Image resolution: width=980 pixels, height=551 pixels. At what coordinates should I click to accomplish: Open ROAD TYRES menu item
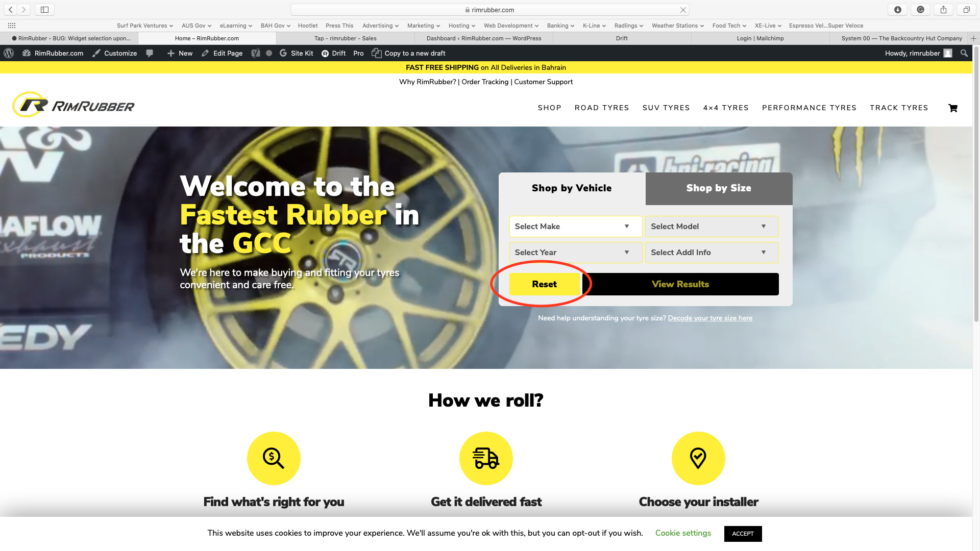(x=602, y=108)
